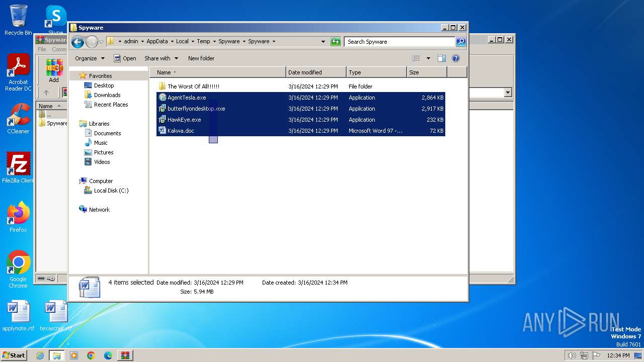Open the view options dropdown arrow
The width and height of the screenshot is (644, 362).
pyautogui.click(x=428, y=58)
